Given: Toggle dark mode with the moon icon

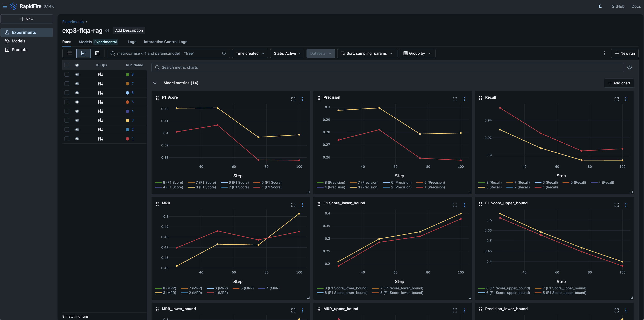Looking at the screenshot, I should point(600,6).
